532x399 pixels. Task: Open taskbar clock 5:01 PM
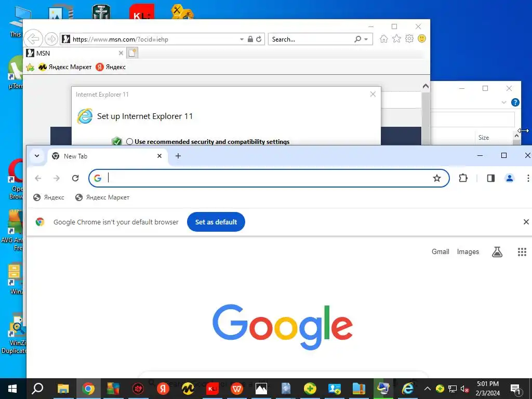coord(487,389)
